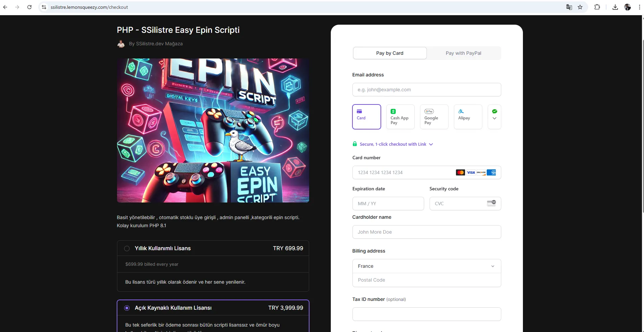The image size is (644, 332).
Task: Choose the Alipay payment method tile
Action: click(x=468, y=117)
